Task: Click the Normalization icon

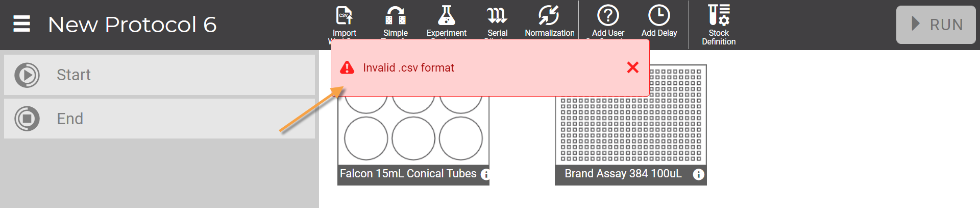Action: tap(549, 15)
